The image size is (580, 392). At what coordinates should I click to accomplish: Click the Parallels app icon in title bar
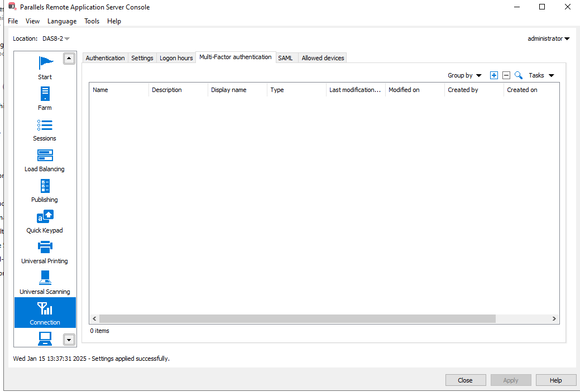coord(12,6)
